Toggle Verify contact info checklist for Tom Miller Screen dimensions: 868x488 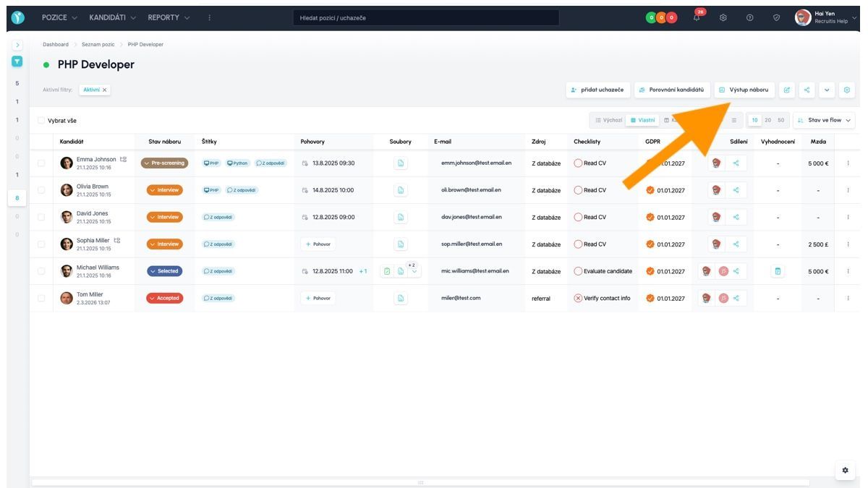(578, 298)
